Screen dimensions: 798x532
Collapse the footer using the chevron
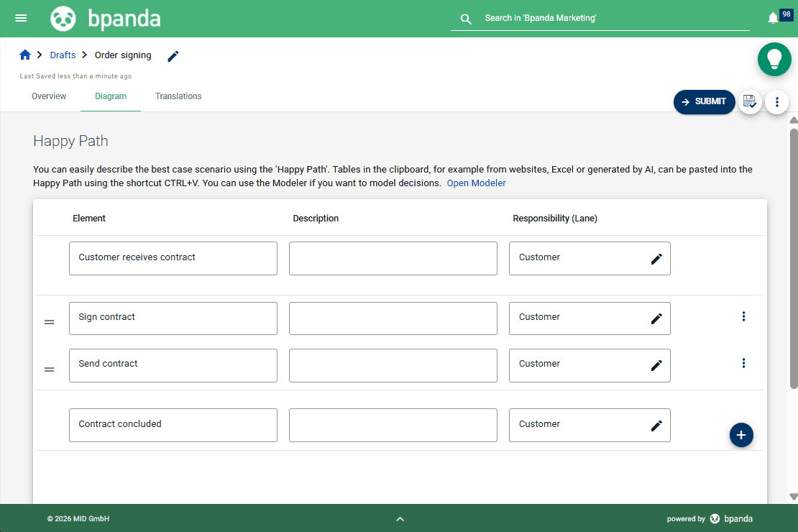400,518
